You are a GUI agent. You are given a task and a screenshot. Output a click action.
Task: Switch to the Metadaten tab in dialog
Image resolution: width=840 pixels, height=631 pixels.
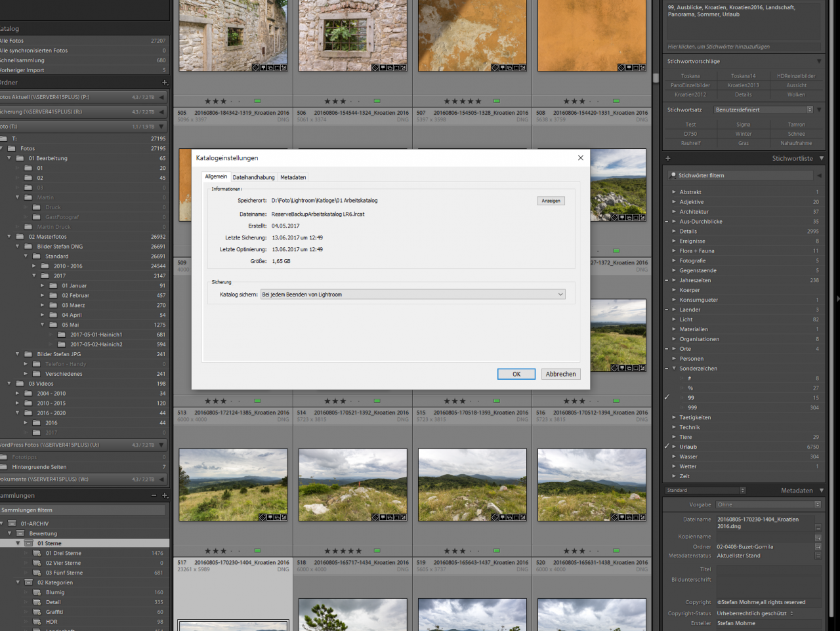(x=293, y=177)
